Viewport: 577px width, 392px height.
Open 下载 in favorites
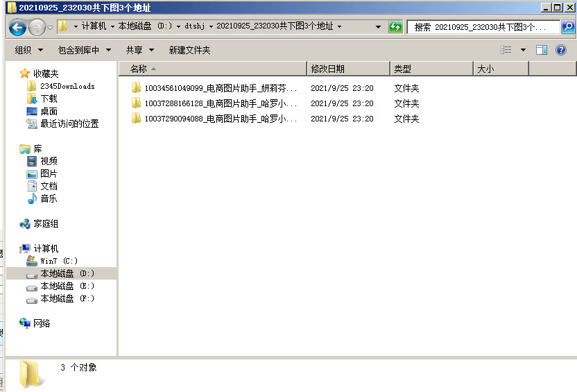tap(49, 99)
